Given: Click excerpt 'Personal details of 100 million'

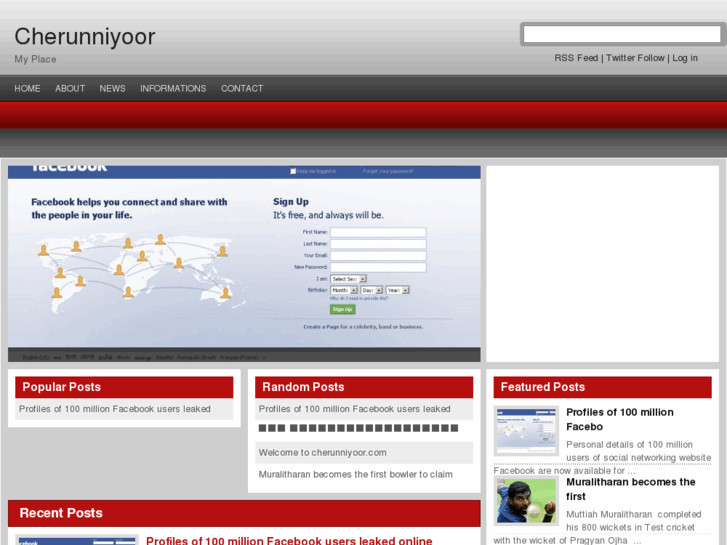Looking at the screenshot, I should 629,444.
